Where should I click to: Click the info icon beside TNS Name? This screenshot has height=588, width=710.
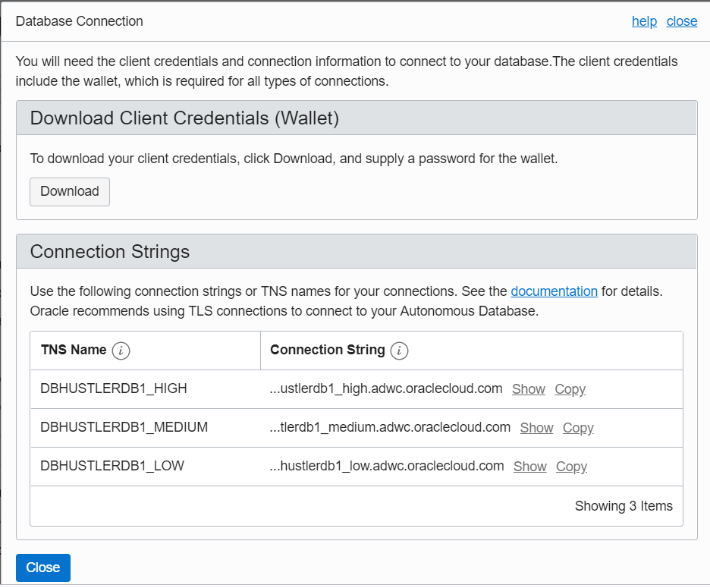[121, 351]
